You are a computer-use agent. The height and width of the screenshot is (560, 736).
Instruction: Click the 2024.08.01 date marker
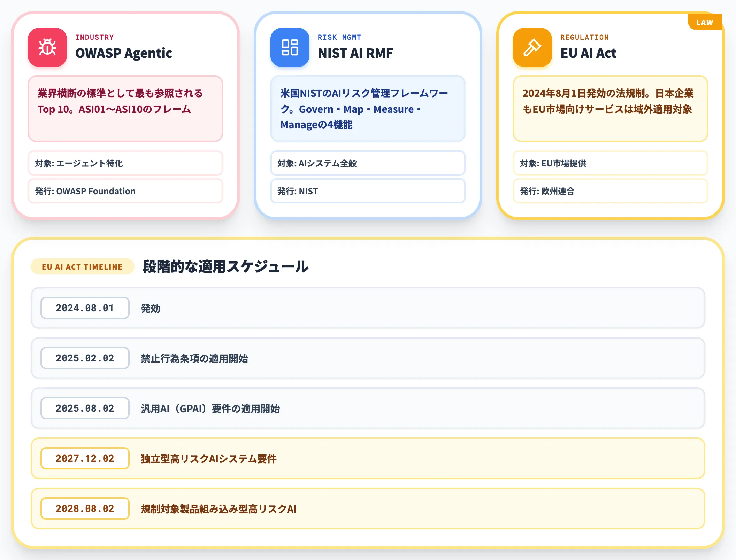85,308
